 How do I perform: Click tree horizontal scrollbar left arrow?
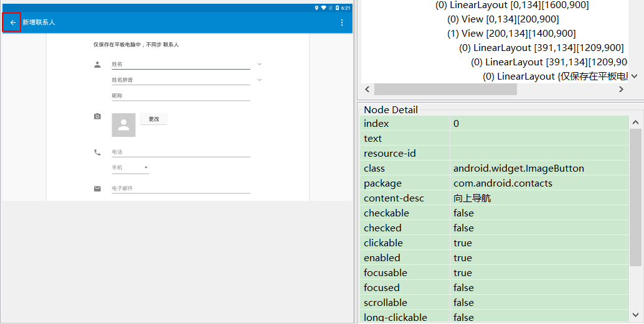pyautogui.click(x=367, y=89)
